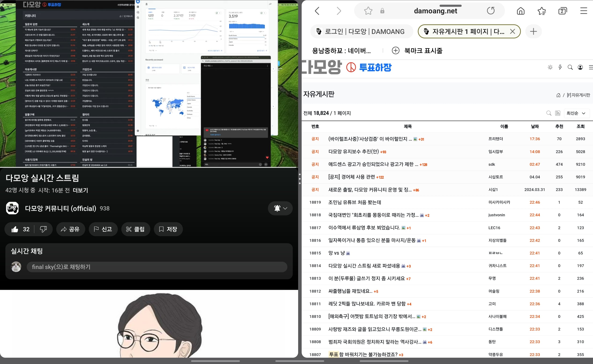Reload the damoang.net page
Image resolution: width=593 pixels, height=364 pixels.
(x=491, y=11)
